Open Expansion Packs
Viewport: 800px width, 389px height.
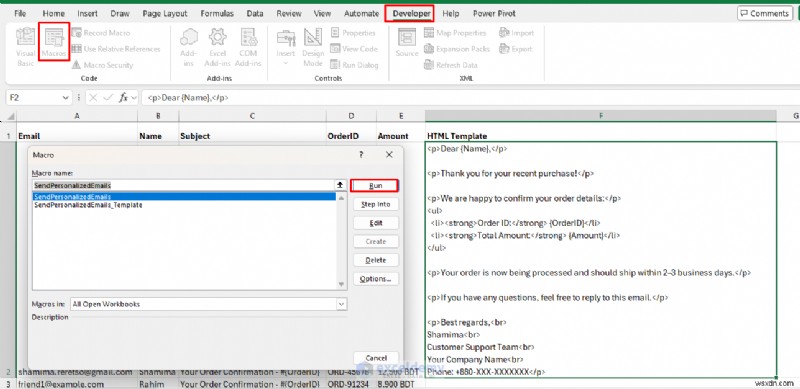click(457, 49)
